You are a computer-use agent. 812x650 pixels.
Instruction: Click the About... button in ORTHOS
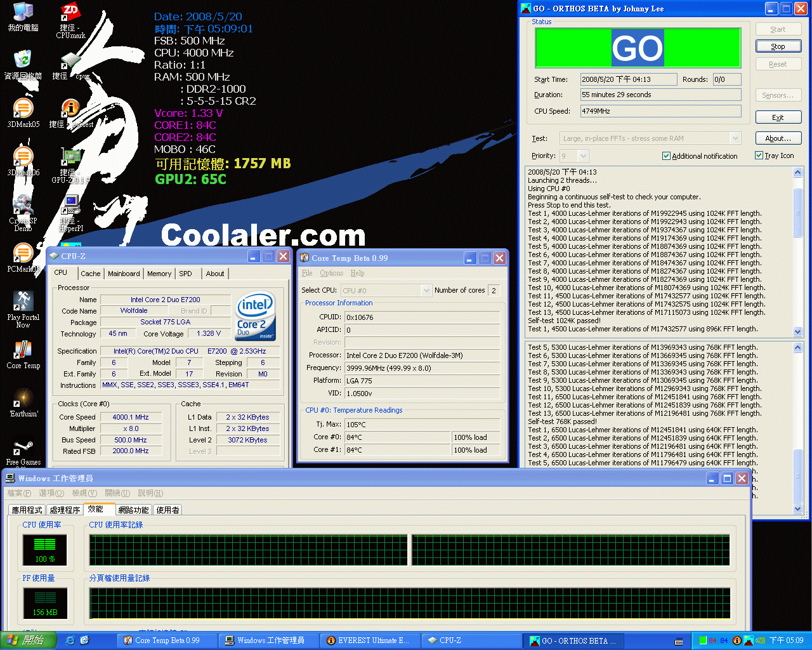point(778,138)
